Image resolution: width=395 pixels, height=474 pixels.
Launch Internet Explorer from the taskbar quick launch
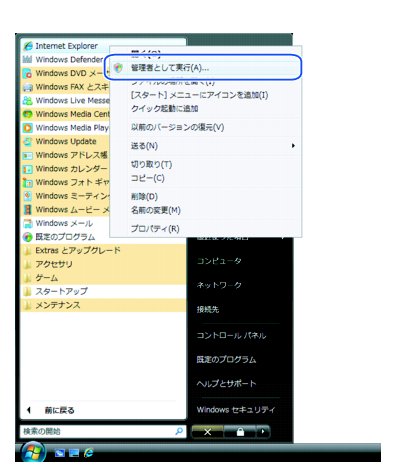coord(88,453)
